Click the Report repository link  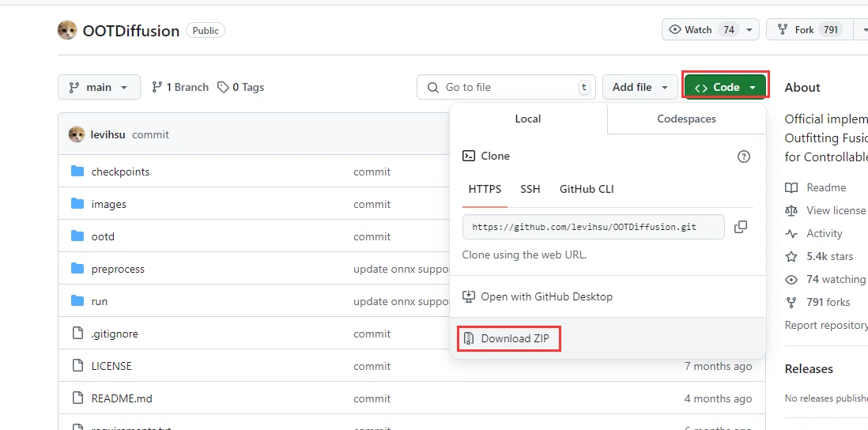(826, 325)
